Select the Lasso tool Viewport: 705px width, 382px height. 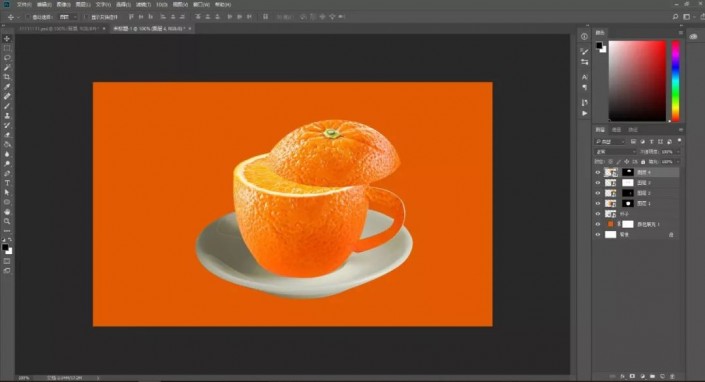click(x=7, y=58)
